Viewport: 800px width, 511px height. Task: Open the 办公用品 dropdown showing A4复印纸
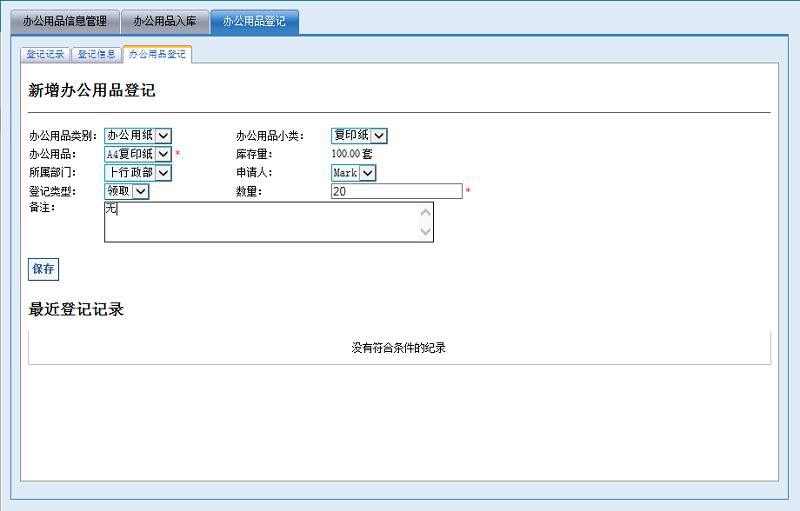pyautogui.click(x=138, y=154)
